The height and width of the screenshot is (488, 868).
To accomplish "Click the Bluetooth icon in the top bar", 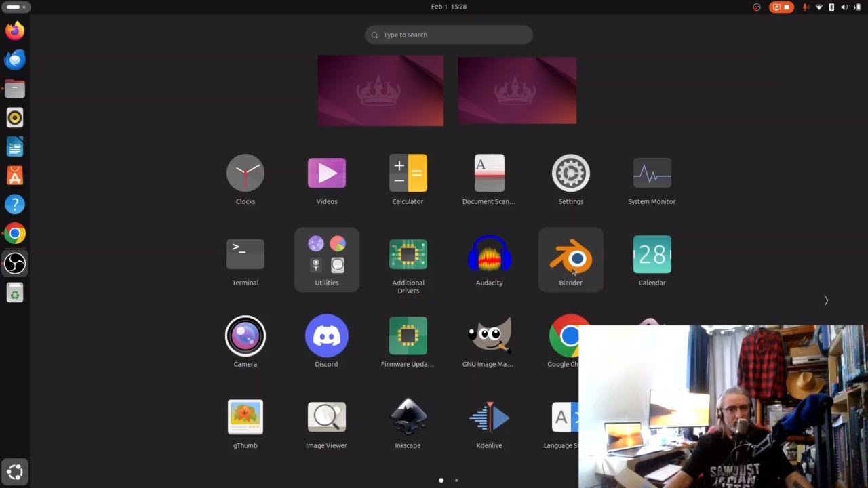I will [831, 7].
